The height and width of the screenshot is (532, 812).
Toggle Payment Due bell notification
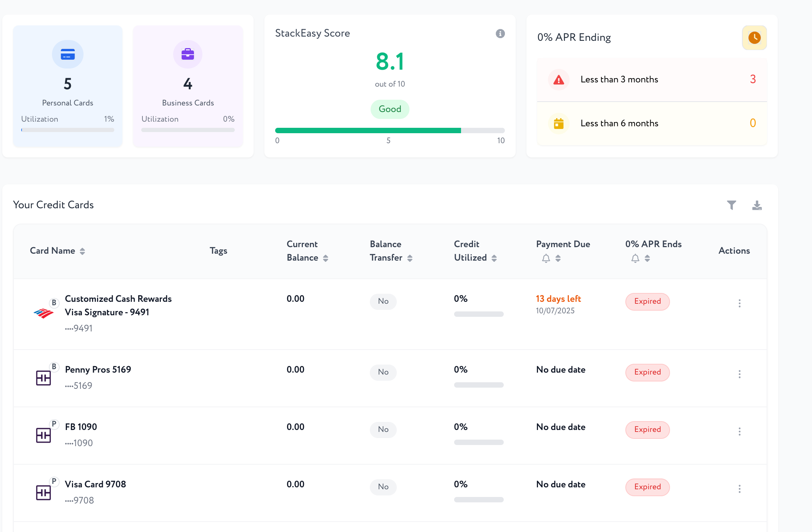(546, 258)
